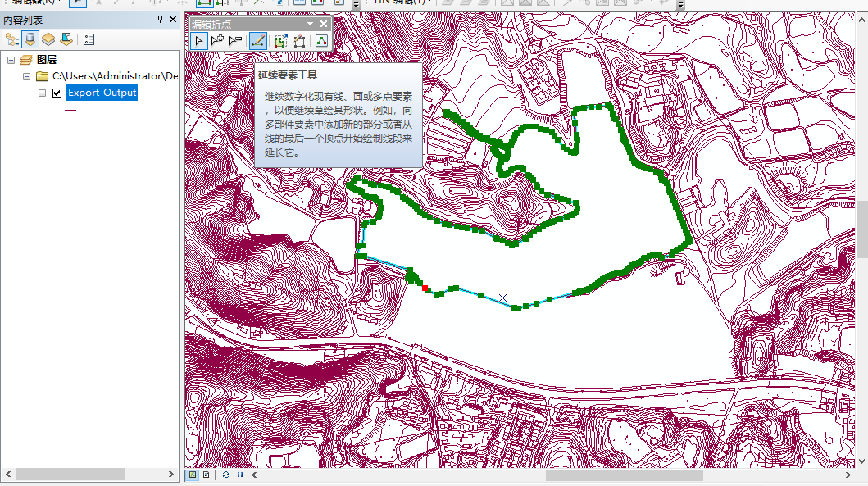Click the Export_Output line symbol swatch
This screenshot has height=486, width=868.
click(70, 109)
